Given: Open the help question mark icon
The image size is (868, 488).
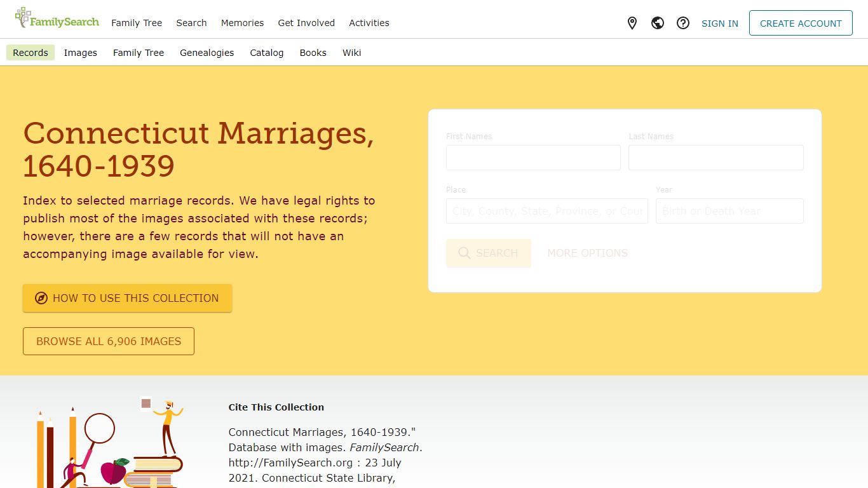Looking at the screenshot, I should click(x=683, y=24).
